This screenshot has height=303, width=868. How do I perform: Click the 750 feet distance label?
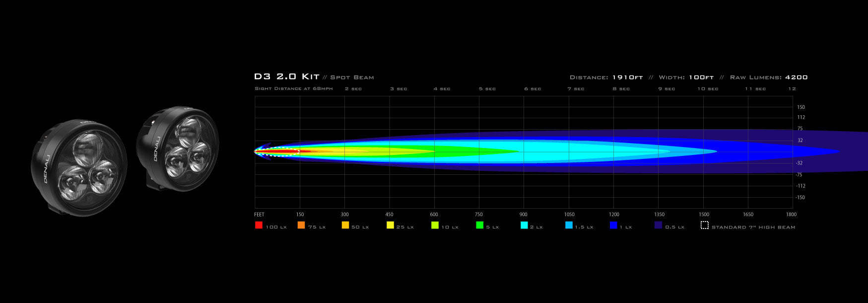coord(478,215)
